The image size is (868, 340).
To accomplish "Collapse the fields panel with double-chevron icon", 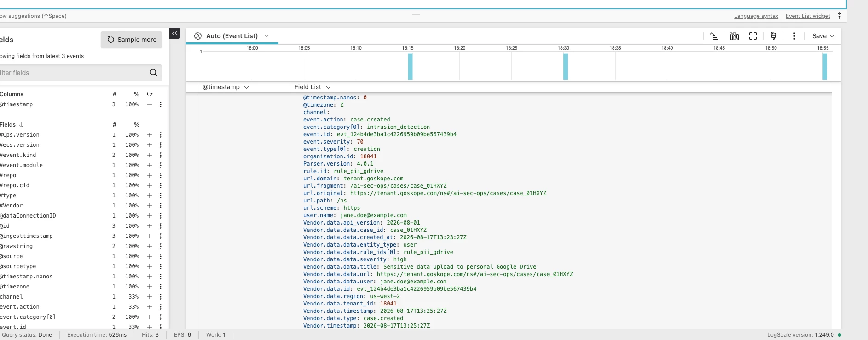I will pyautogui.click(x=175, y=33).
